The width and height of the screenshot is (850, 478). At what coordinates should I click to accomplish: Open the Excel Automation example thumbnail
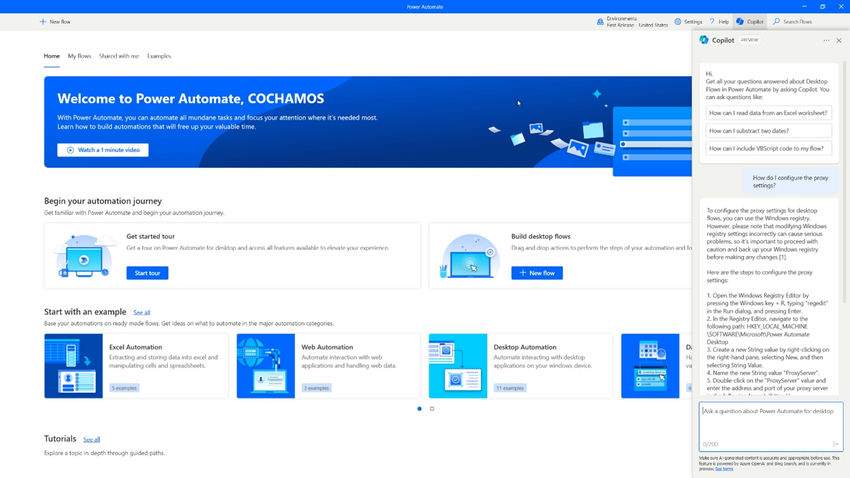point(73,366)
